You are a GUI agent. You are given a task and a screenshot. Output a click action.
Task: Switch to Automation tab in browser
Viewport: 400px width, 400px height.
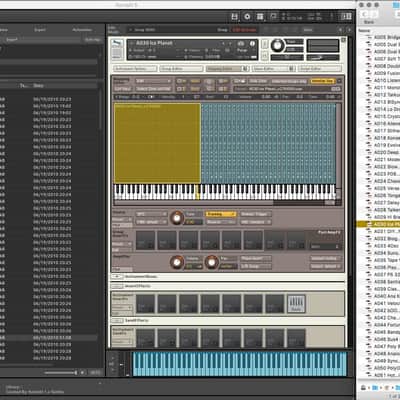point(82,30)
